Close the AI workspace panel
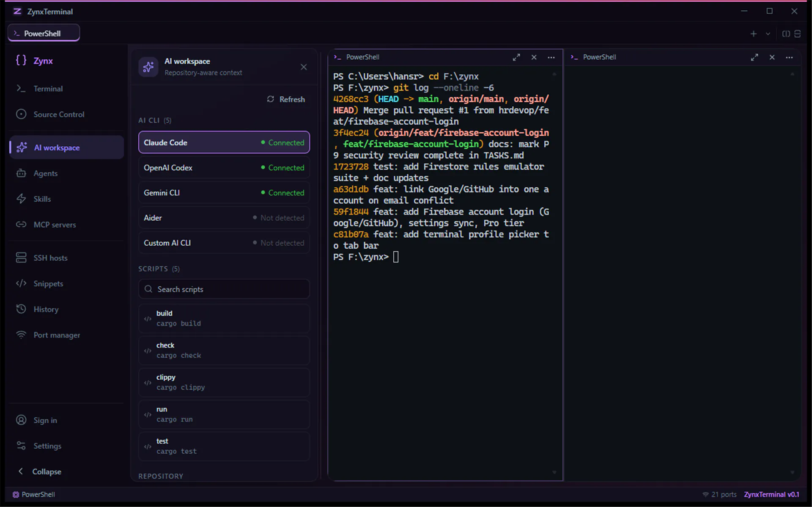 pos(304,67)
